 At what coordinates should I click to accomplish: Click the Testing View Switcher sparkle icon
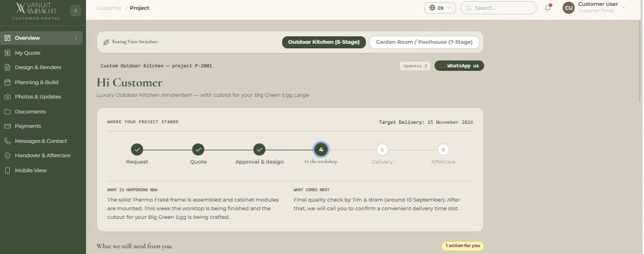click(x=106, y=42)
